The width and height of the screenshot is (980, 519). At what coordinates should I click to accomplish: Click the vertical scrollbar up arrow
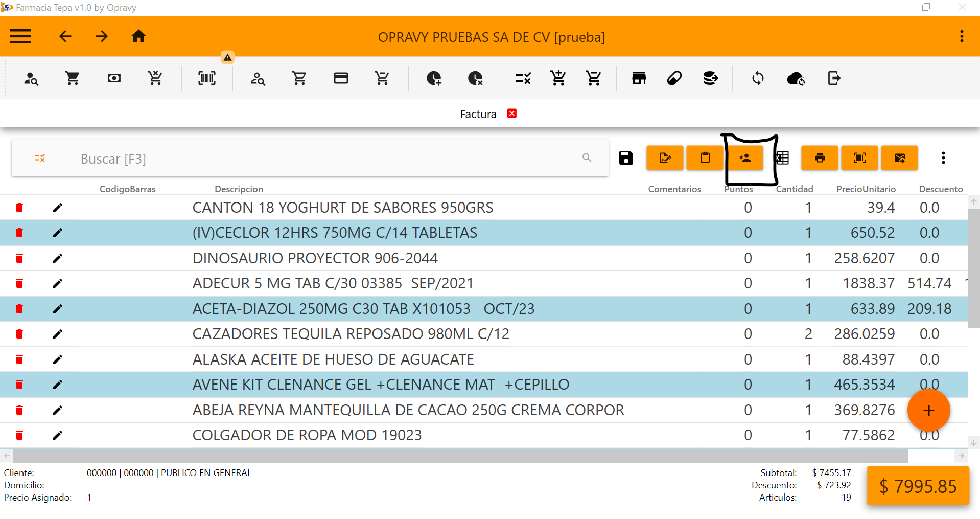974,202
